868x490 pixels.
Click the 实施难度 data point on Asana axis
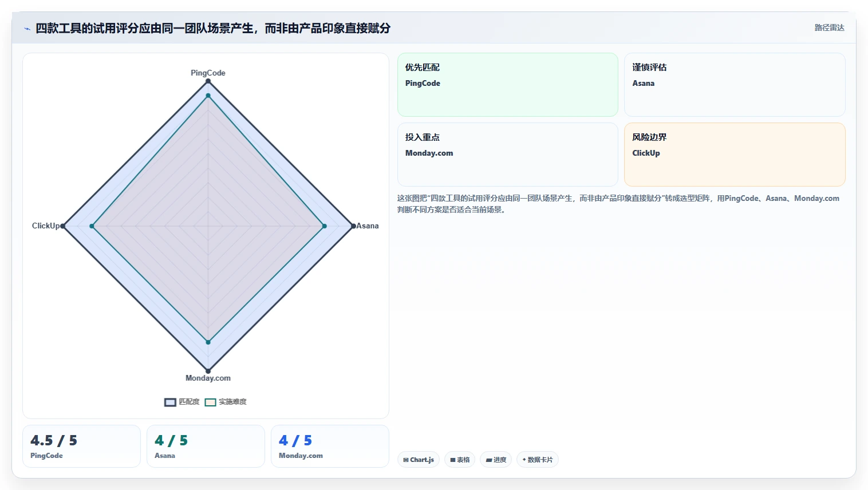point(324,226)
